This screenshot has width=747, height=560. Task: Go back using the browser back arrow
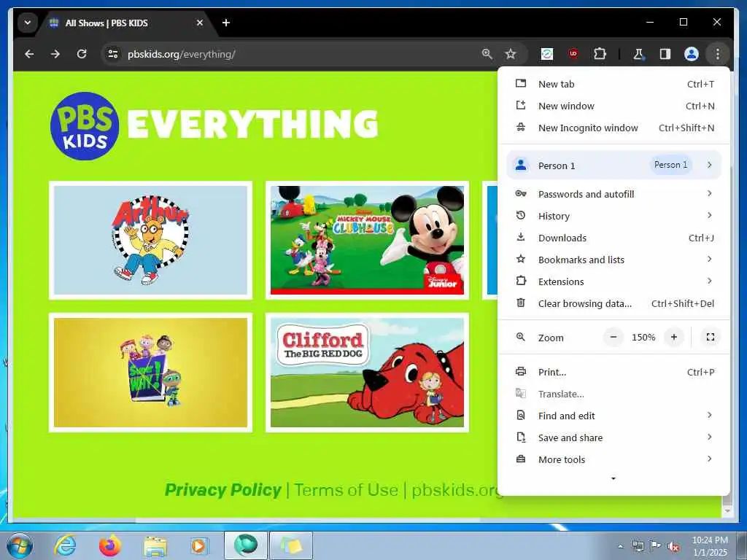tap(29, 54)
